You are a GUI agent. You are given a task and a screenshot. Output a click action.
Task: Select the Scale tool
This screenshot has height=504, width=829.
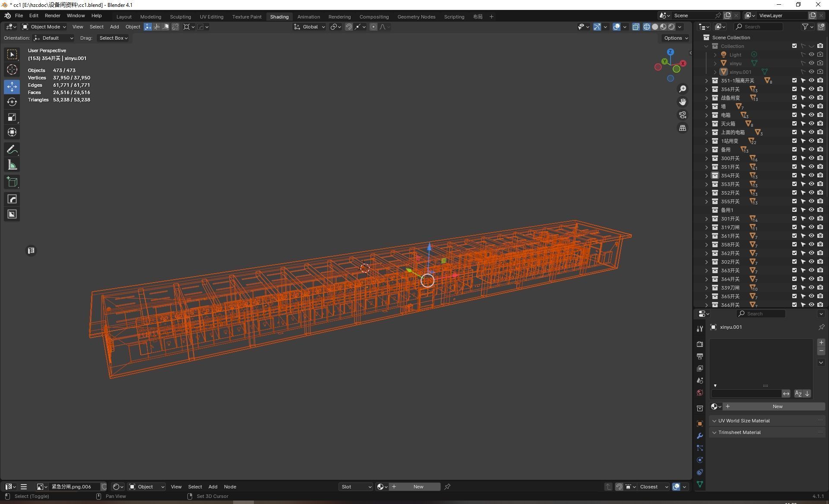click(x=12, y=117)
